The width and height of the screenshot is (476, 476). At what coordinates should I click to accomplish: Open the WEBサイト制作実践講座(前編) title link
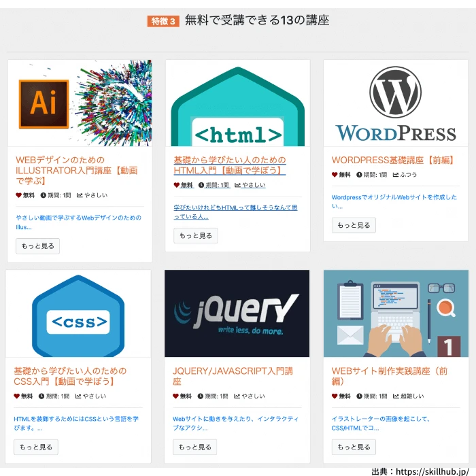[x=390, y=376]
